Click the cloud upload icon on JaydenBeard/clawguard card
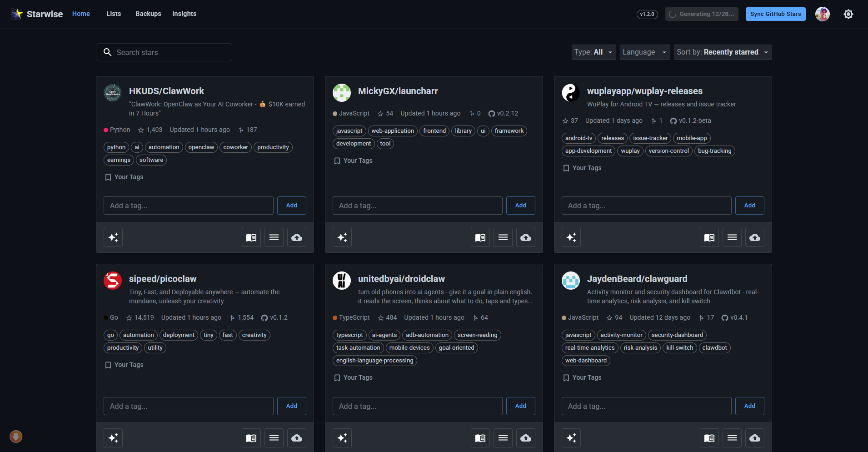The height and width of the screenshot is (452, 868). coord(755,438)
